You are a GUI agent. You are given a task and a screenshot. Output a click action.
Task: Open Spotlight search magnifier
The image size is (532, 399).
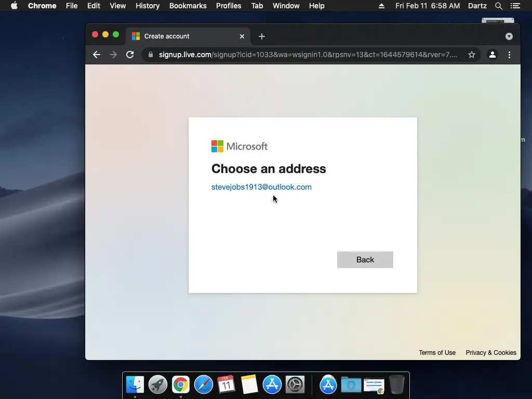click(498, 6)
